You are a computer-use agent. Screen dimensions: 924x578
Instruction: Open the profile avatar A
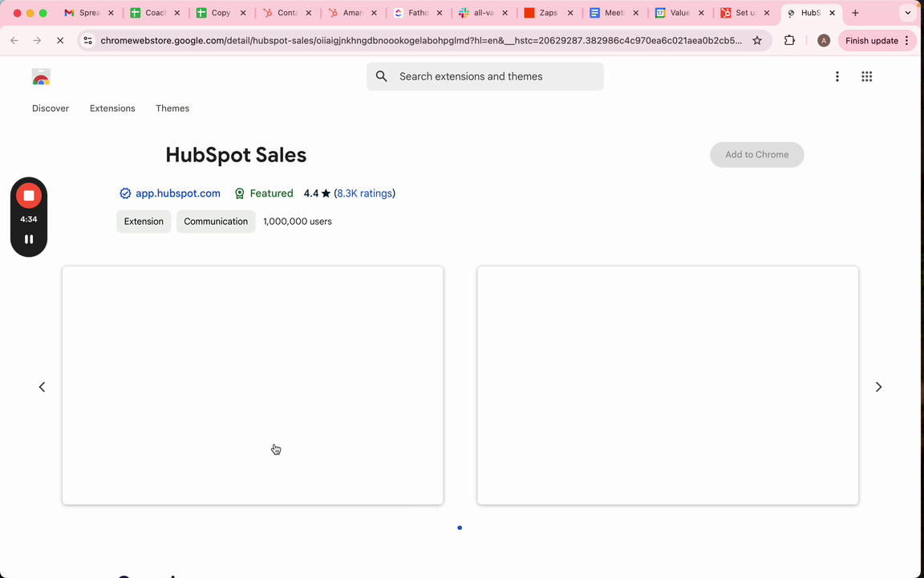tap(824, 41)
